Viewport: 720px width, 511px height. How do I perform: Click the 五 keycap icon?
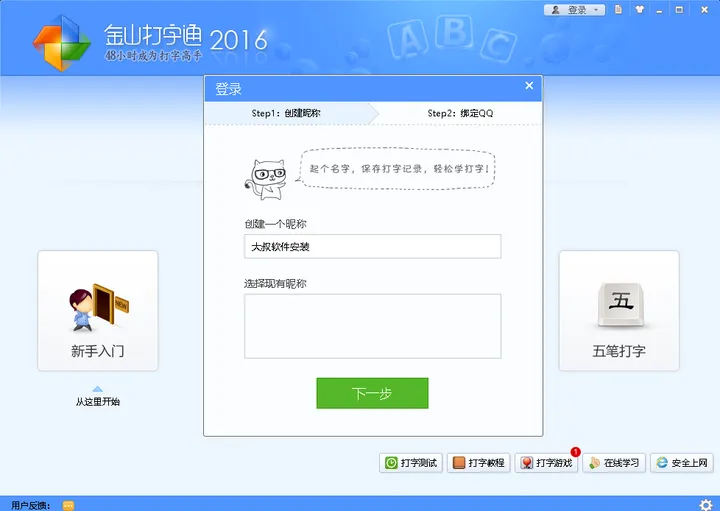tap(621, 304)
